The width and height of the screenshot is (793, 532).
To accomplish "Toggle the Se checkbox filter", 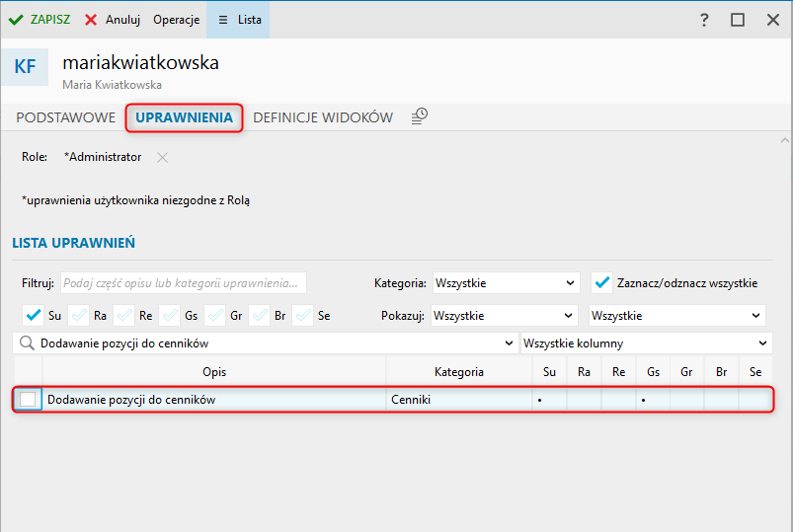I will tap(302, 316).
